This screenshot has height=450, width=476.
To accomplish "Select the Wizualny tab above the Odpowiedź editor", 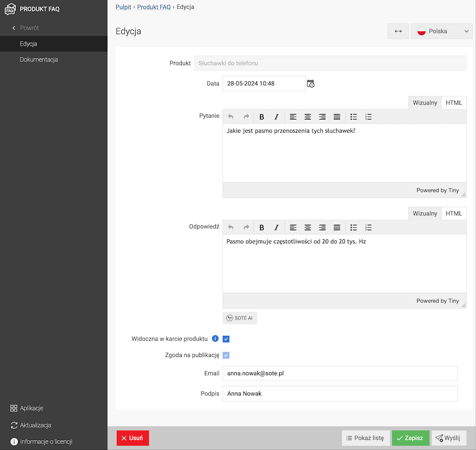I will point(424,213).
